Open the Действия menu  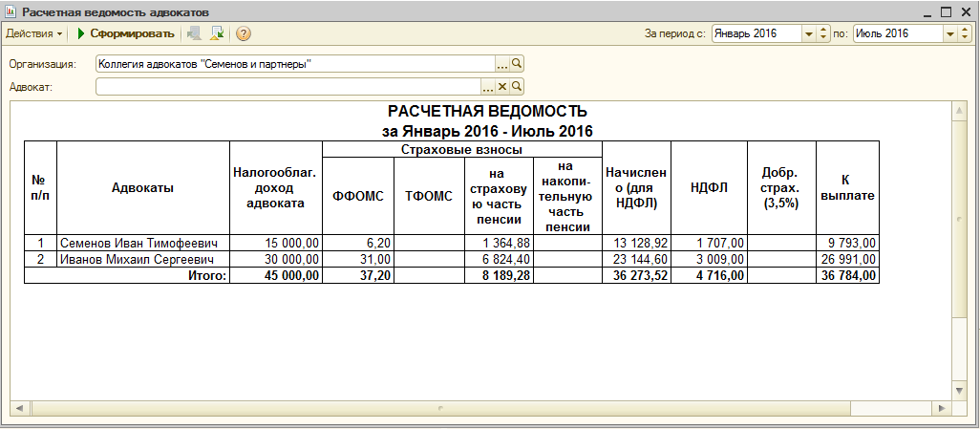point(33,33)
